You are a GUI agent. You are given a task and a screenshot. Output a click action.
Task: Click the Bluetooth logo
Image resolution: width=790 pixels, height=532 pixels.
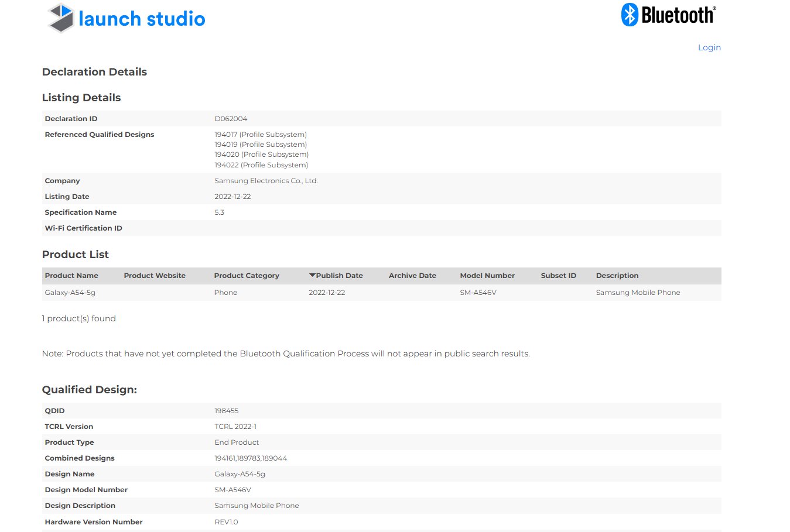click(668, 15)
